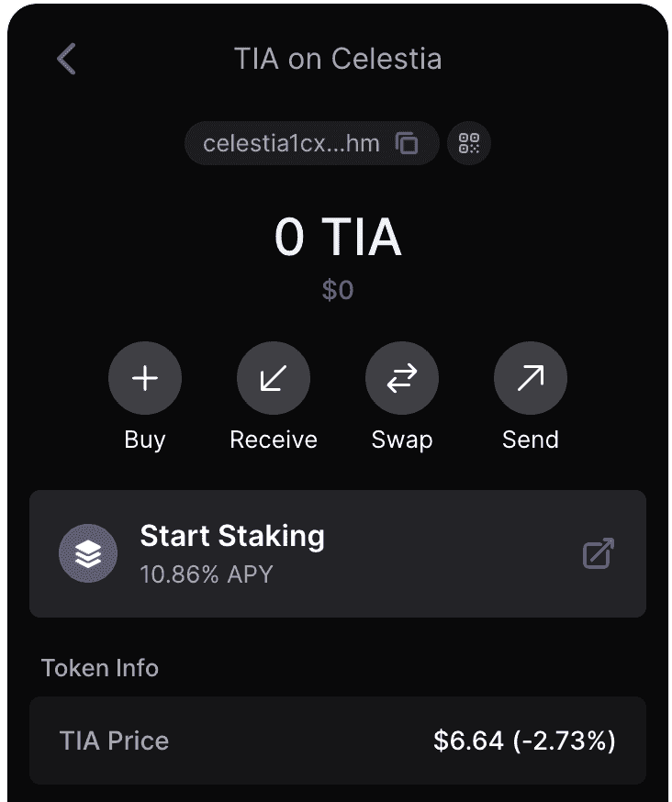
Task: Click the 10.86% APY text
Action: 207,575
